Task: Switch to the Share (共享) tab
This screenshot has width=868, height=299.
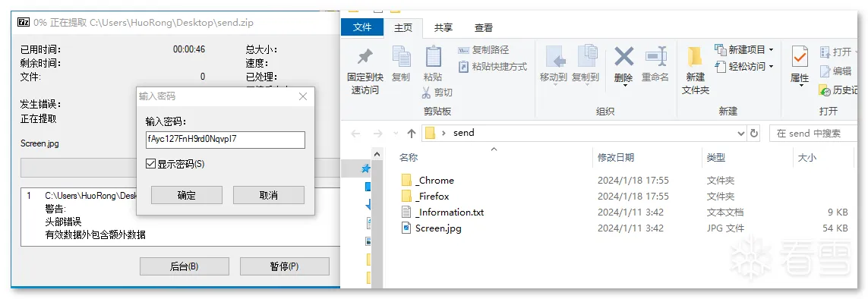Action: click(443, 27)
